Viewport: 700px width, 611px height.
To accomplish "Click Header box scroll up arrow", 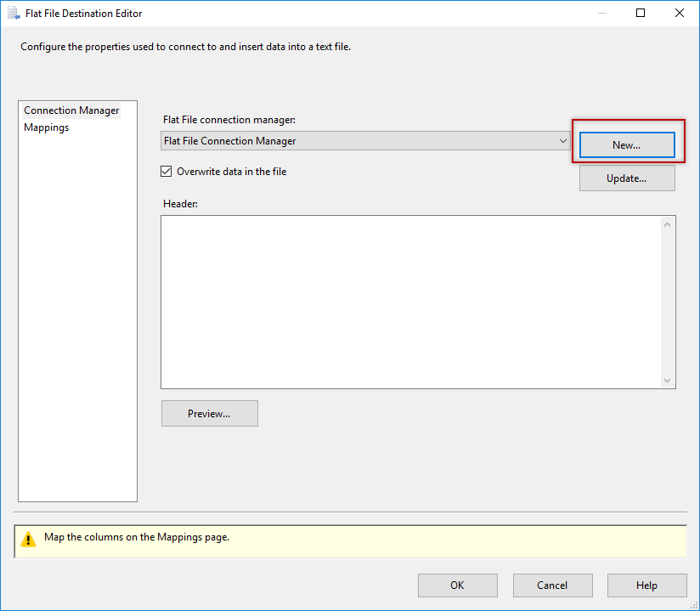I will 668,224.
